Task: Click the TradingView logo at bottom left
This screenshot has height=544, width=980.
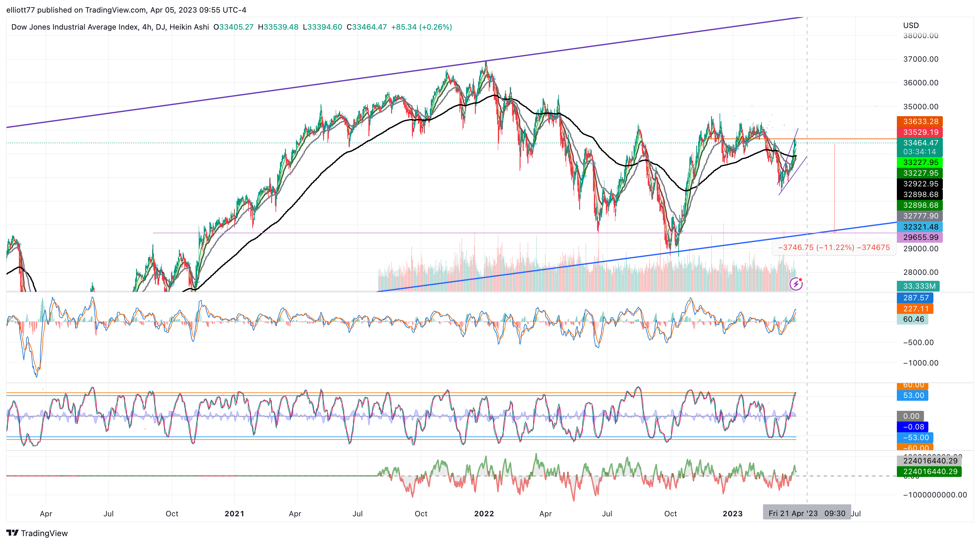Action: click(37, 533)
